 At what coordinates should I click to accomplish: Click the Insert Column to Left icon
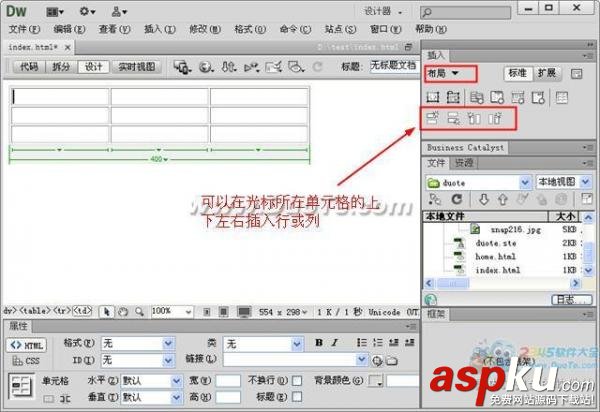coord(474,118)
